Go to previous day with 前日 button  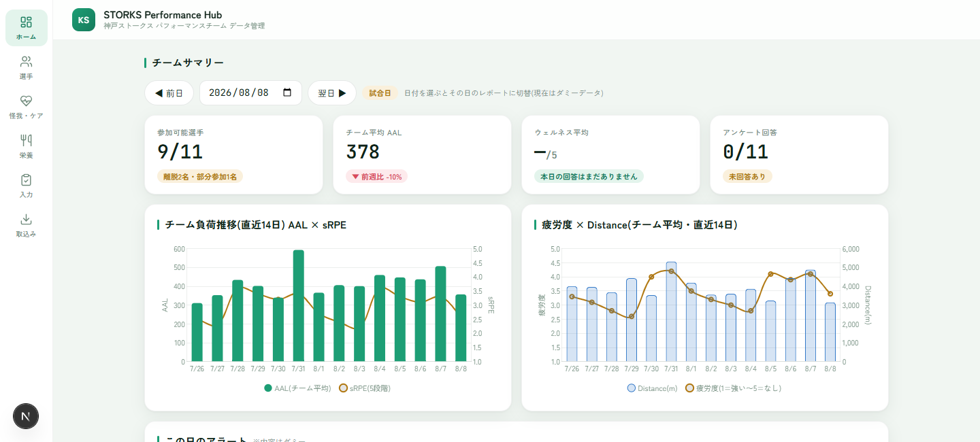[x=169, y=93]
